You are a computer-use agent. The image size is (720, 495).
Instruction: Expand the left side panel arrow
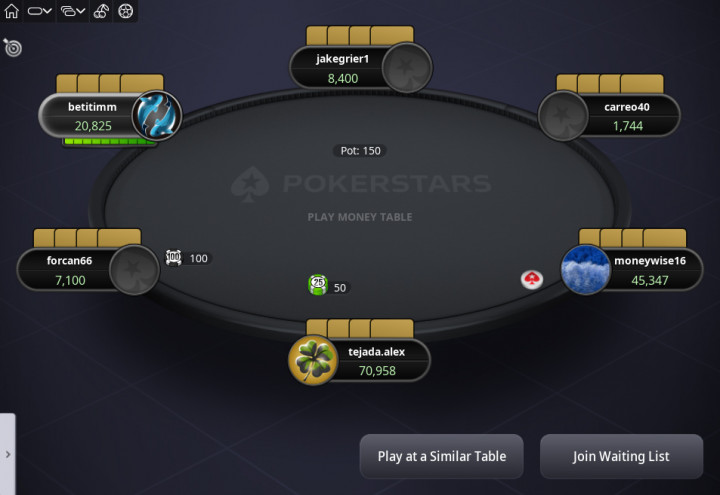(8, 454)
